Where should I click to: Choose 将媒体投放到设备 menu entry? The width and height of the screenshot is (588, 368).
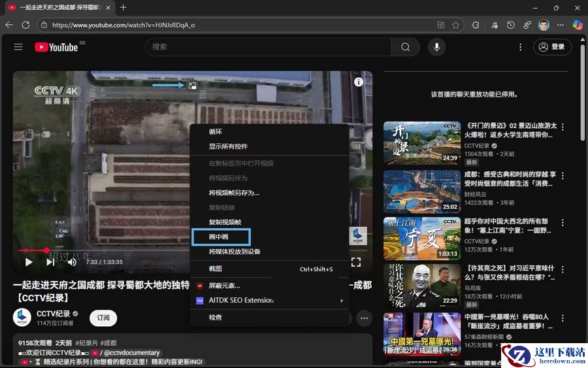[x=269, y=252]
